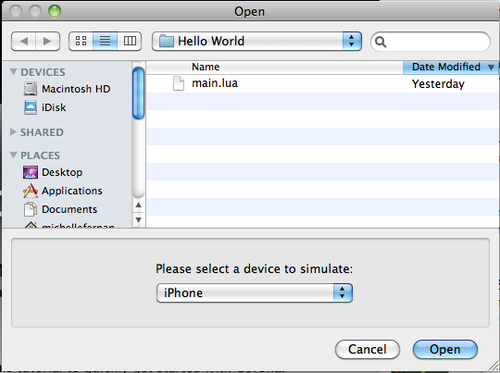Click the Documents folder icon
This screenshot has width=500, height=373.
coord(30,209)
